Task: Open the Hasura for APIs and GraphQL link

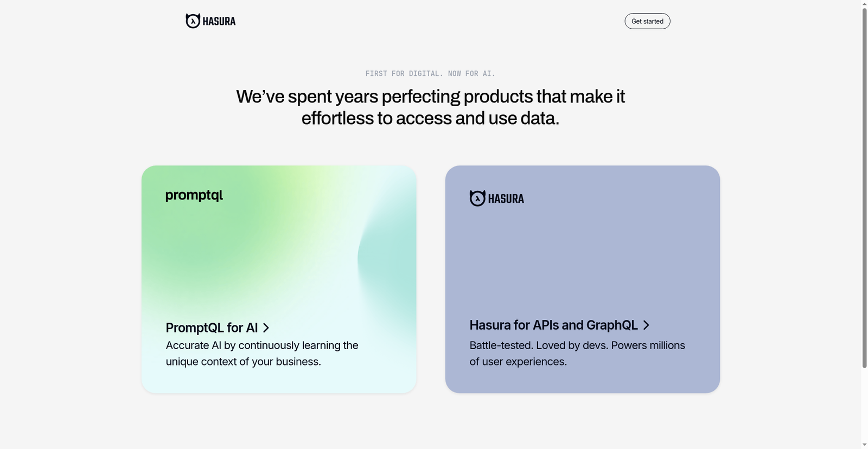Action: point(553,325)
